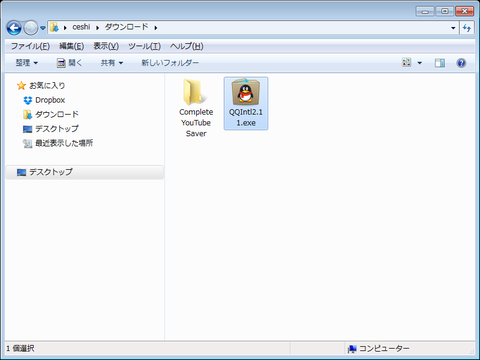480x360 pixels.
Task: Click the ダウンロード folder icon in the sidebar
Action: coord(27,115)
